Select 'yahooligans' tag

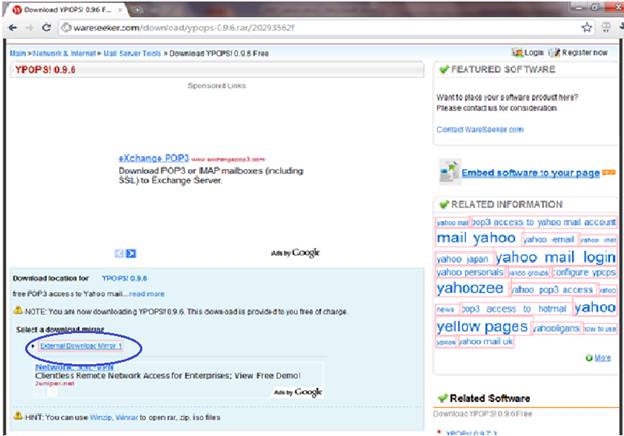(x=556, y=328)
